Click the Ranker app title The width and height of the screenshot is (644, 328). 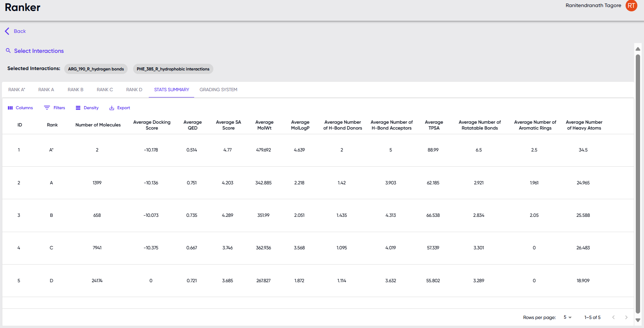point(23,7)
